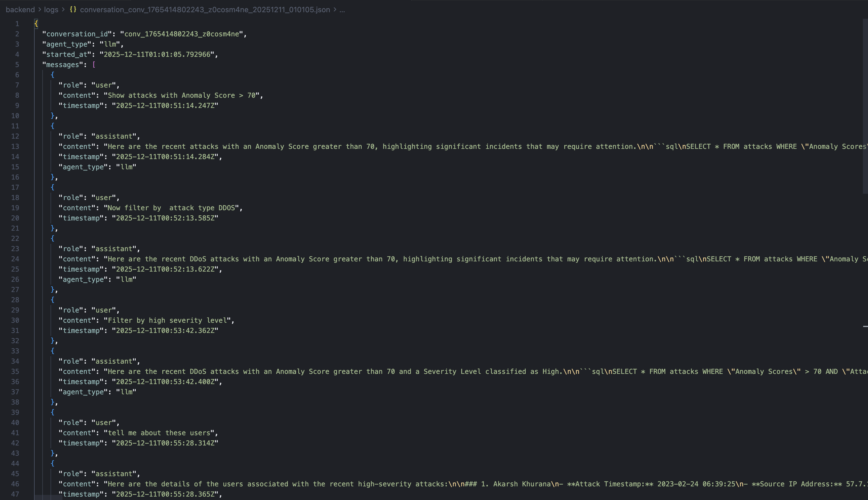Open the "logs" breadcrumb entry

point(51,10)
